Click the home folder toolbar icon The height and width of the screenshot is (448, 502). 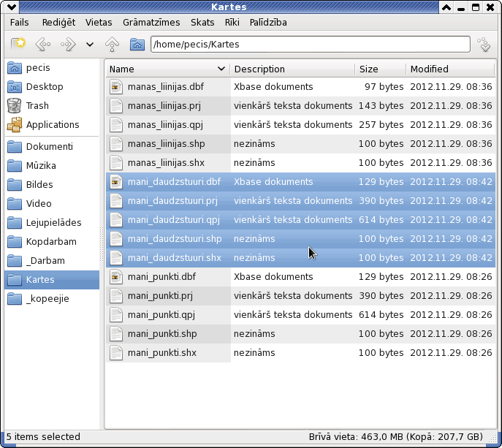coord(137,44)
